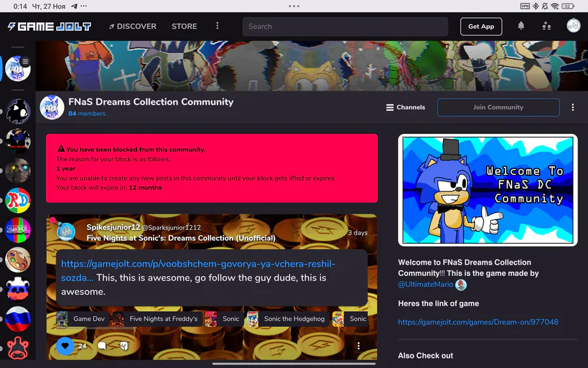Click the 24 likes count

pos(82,346)
